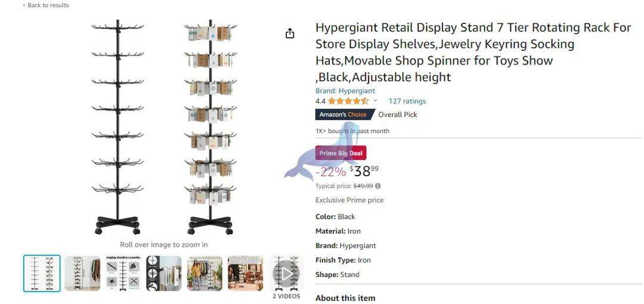Screen dimensions: 644x304
Task: Select the display stand accessories thumbnail
Action: 123,274
